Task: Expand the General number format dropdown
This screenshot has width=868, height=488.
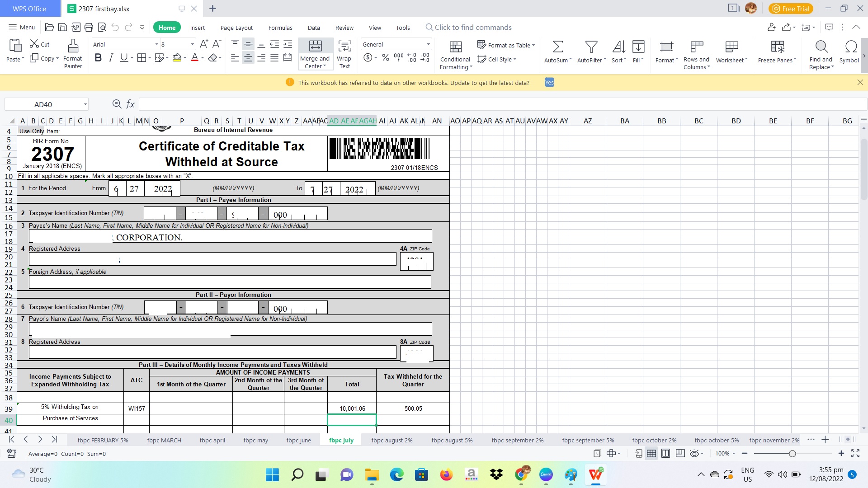Action: [x=428, y=44]
